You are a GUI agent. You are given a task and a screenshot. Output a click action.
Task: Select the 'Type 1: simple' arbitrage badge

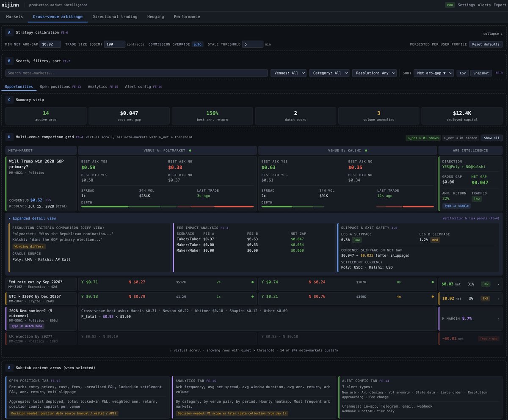pyautogui.click(x=456, y=206)
